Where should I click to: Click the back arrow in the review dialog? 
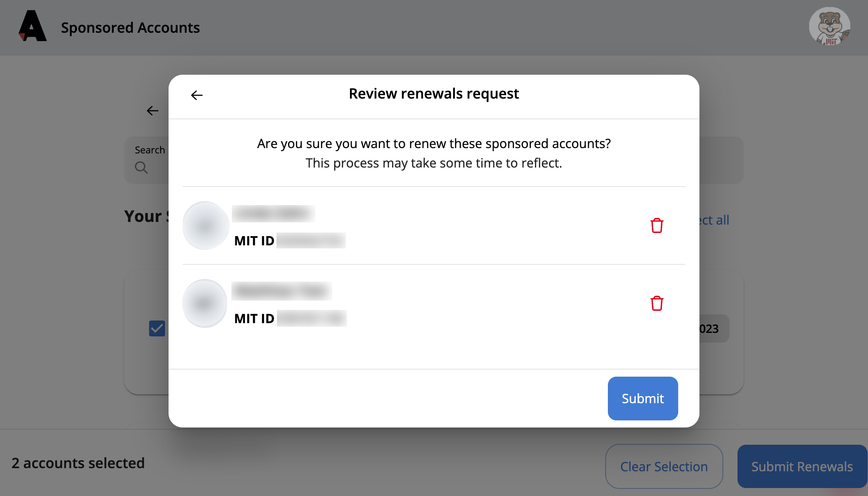[x=197, y=95]
